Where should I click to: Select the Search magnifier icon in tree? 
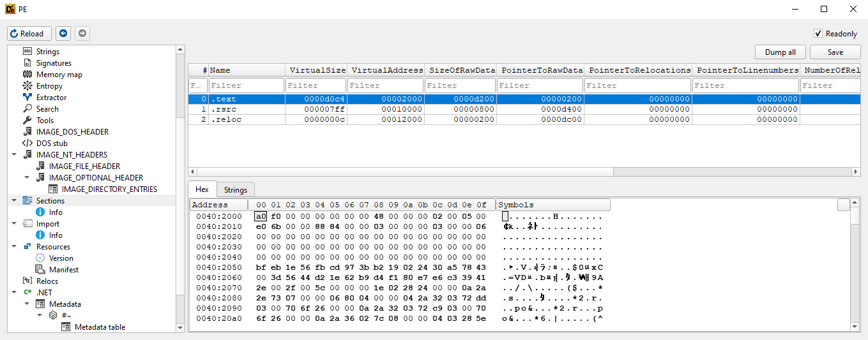coord(27,108)
